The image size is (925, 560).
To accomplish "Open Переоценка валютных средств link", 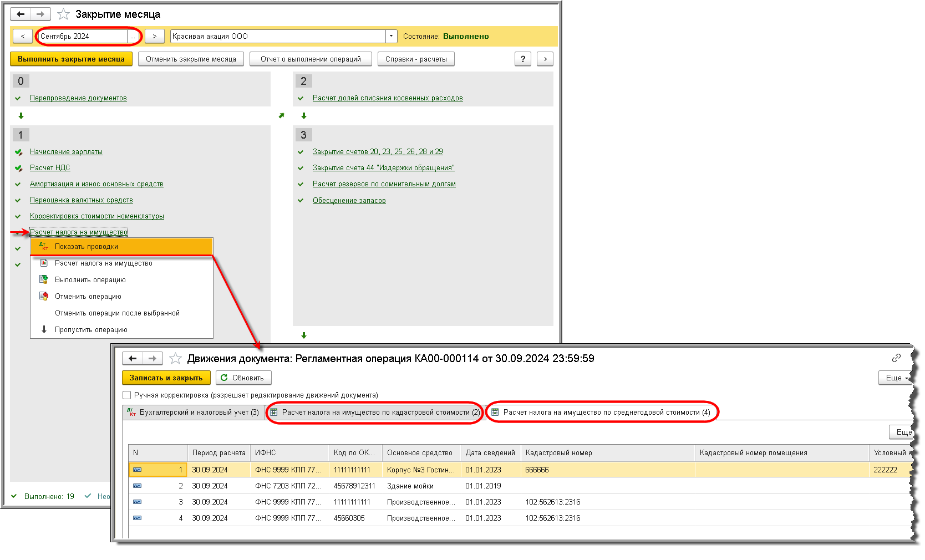I will pyautogui.click(x=82, y=200).
